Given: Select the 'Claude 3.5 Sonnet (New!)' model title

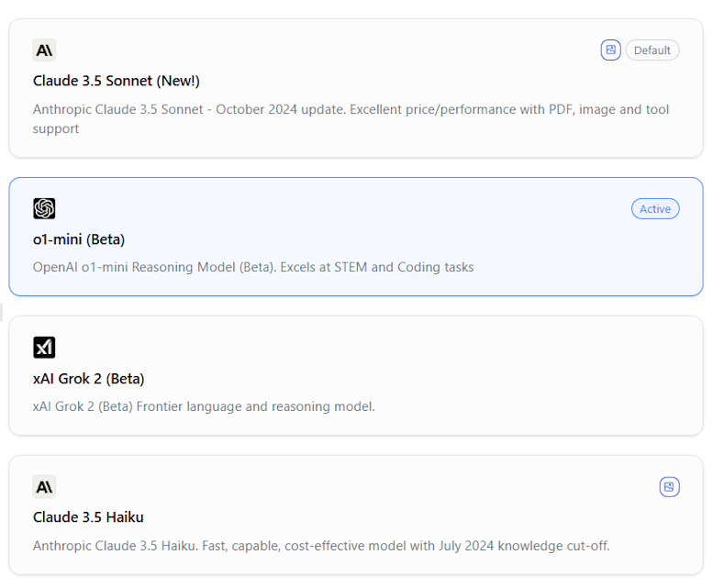Looking at the screenshot, I should tap(104, 81).
